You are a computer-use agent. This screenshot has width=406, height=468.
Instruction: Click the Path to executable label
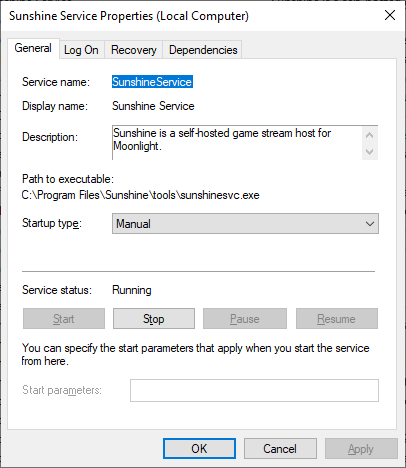[x=68, y=179]
